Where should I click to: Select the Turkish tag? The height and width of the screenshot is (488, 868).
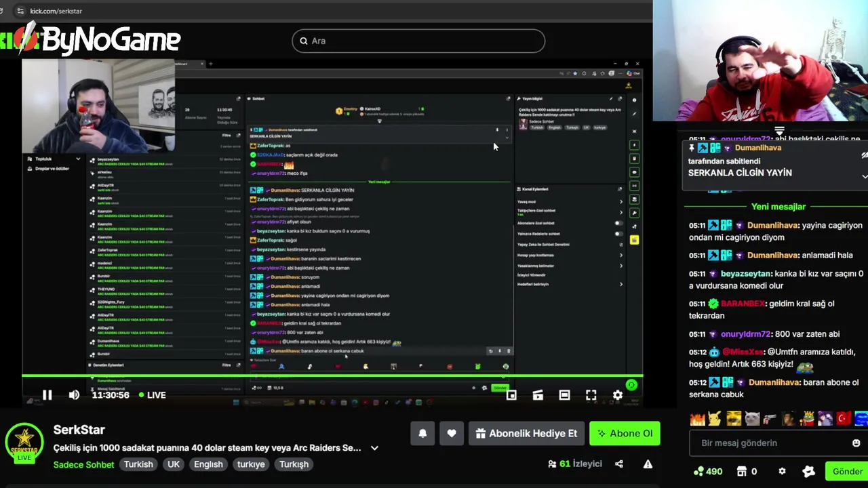tap(138, 464)
